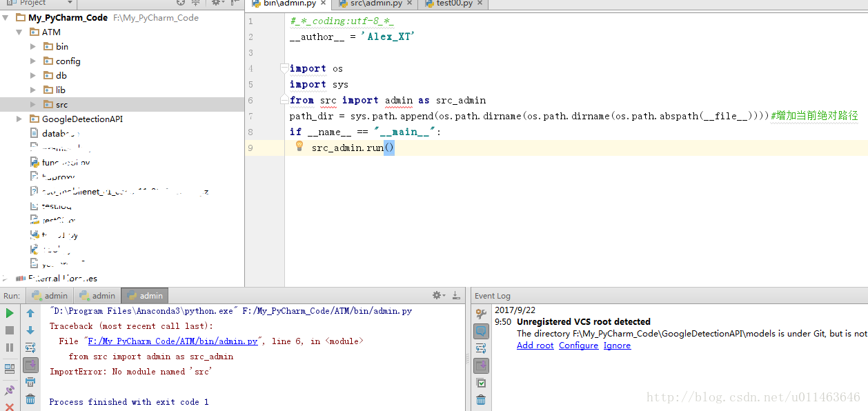The image size is (868, 411).
Task: Place cursor on 'import os' line
Action: pyautogui.click(x=316, y=68)
